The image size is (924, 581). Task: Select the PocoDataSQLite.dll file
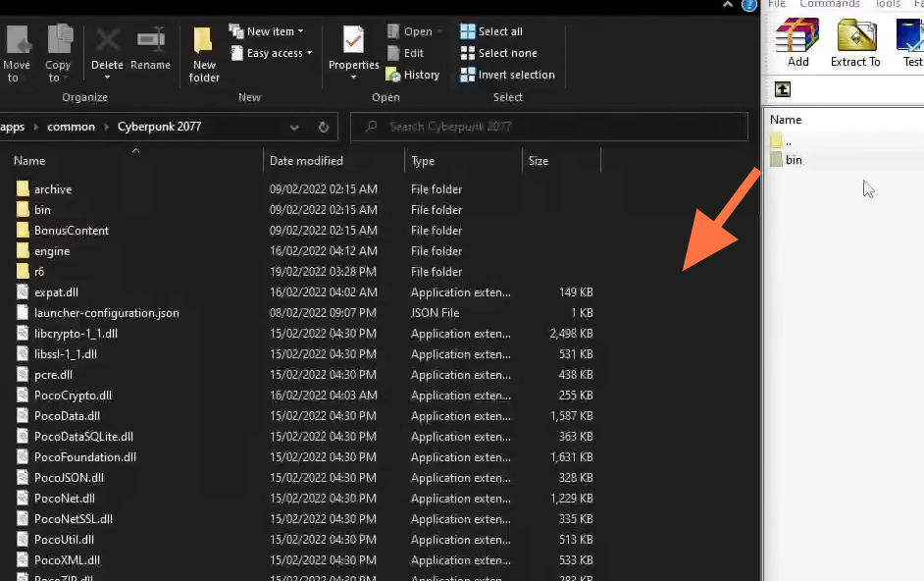pyautogui.click(x=83, y=437)
